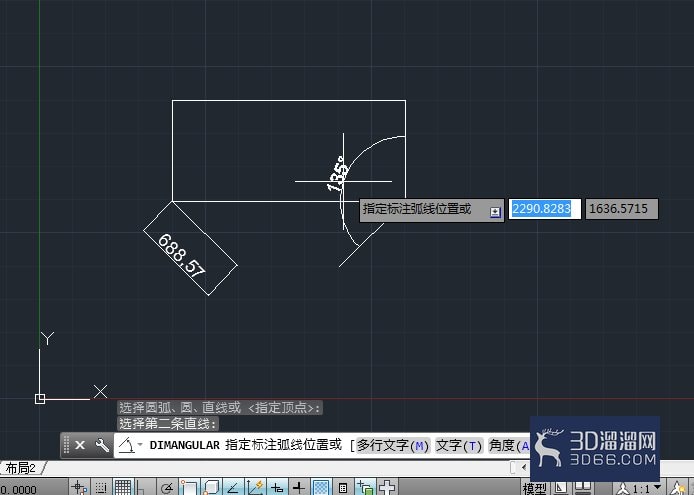
Task: Click the annotation scale symbol icon
Action: click(623, 489)
